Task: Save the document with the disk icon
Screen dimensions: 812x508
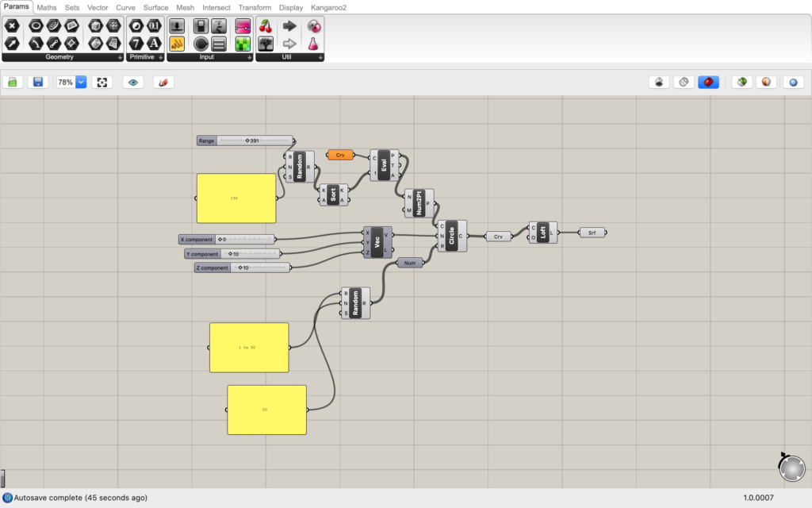Action: 38,82
